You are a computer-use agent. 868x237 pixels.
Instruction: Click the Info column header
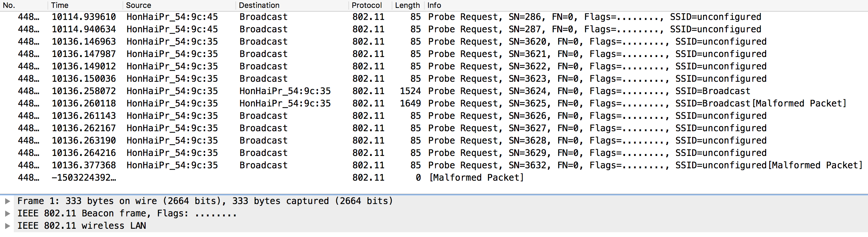click(646, 5)
